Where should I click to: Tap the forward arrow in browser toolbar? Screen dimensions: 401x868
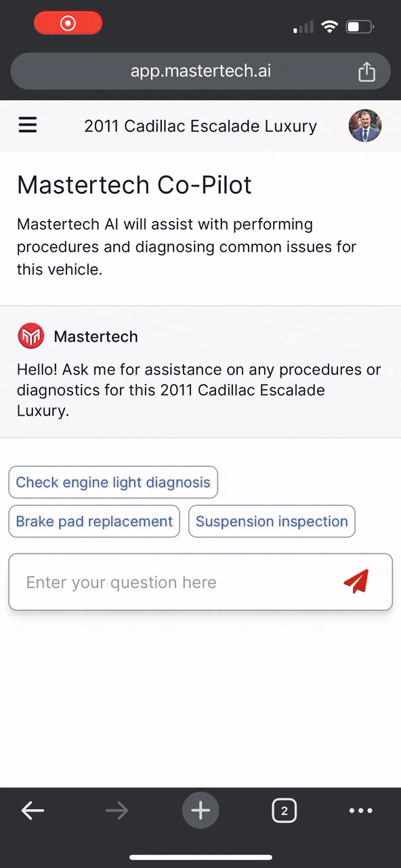(x=117, y=810)
